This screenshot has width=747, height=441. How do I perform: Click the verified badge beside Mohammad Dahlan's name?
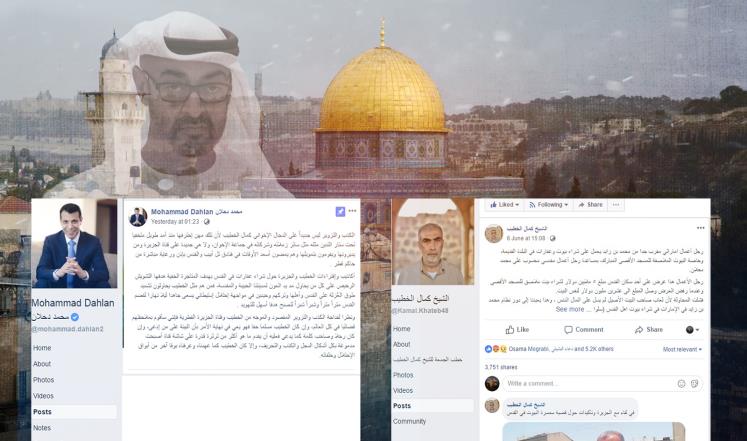click(75, 317)
